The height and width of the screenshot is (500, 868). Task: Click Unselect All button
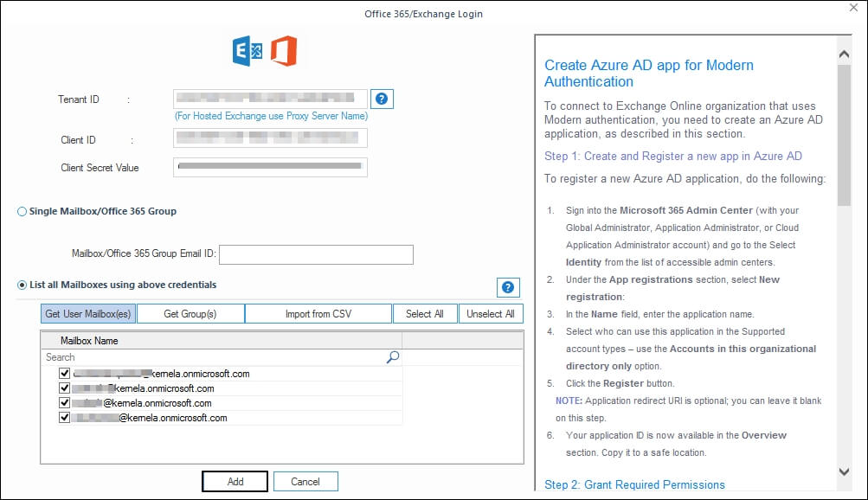coord(491,314)
